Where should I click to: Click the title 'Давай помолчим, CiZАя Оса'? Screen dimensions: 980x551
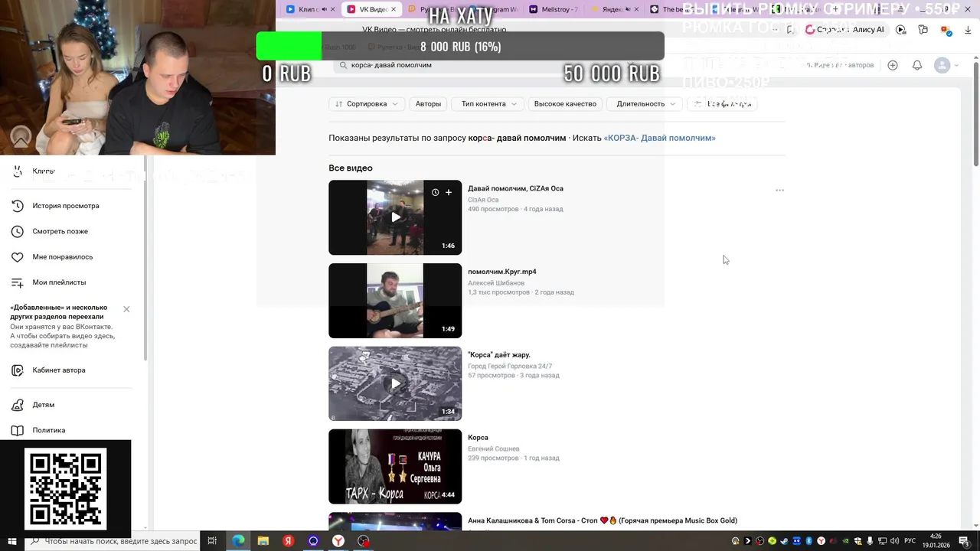coord(515,189)
